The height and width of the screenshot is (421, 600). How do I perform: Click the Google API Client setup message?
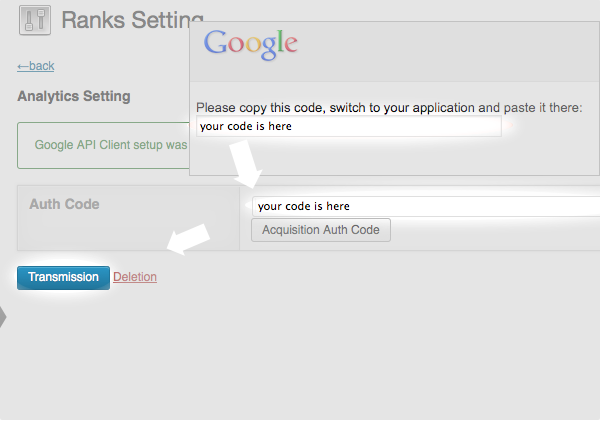pyautogui.click(x=111, y=145)
